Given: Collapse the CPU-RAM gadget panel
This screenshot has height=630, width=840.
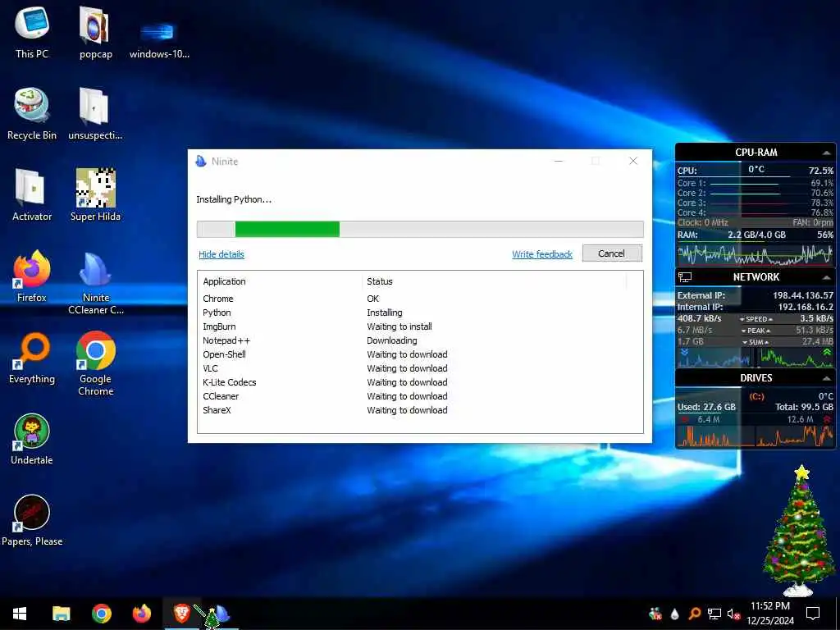Looking at the screenshot, I should click(x=827, y=153).
